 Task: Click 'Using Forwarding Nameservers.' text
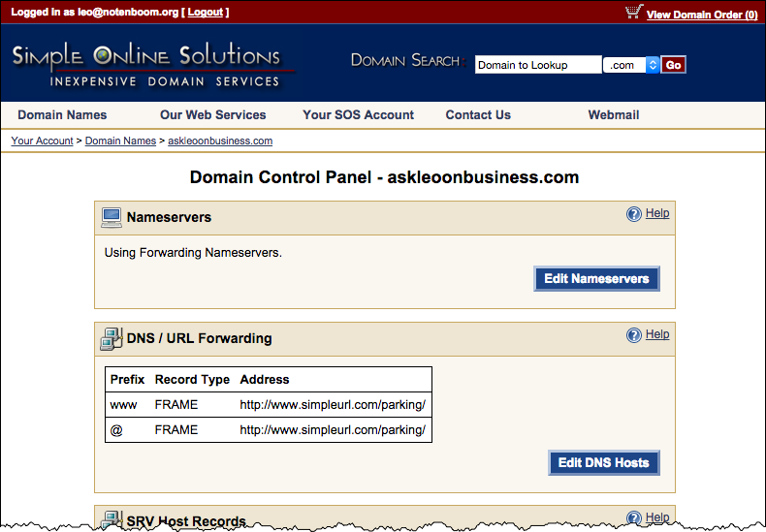tap(194, 253)
